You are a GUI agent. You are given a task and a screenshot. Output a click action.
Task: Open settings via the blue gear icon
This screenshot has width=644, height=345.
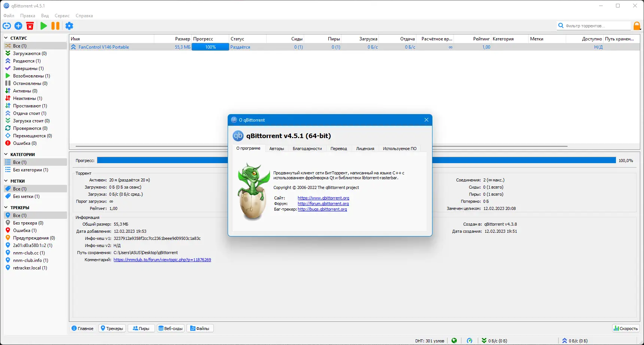69,26
